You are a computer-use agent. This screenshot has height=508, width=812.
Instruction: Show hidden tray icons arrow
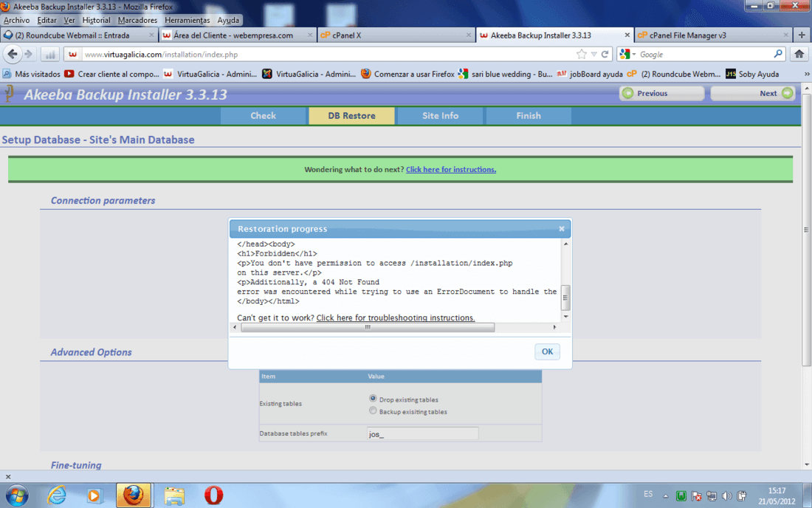[x=665, y=496]
